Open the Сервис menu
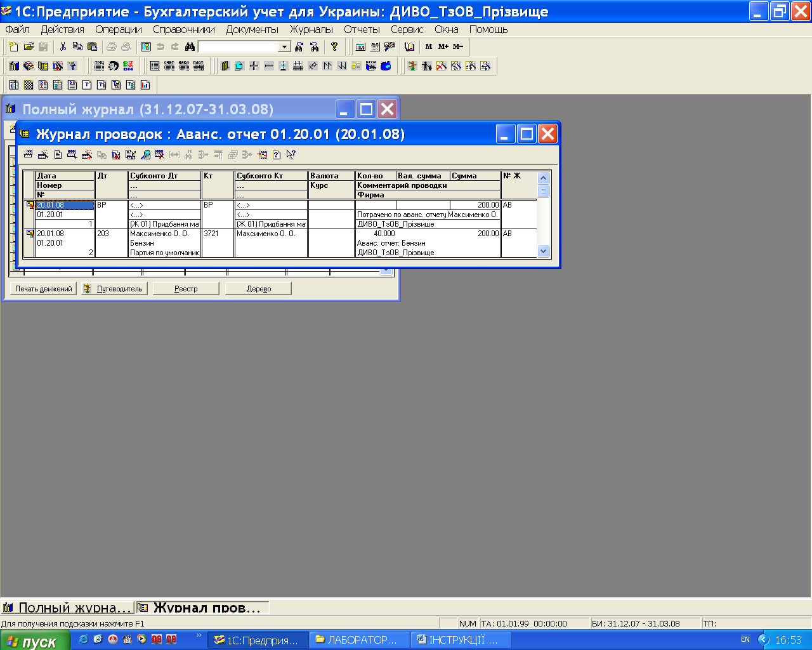 pos(407,29)
